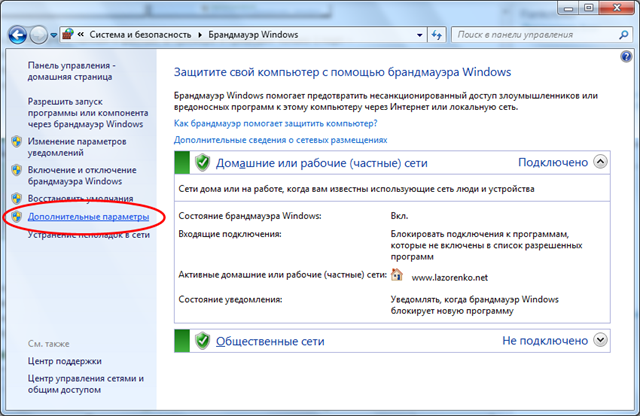
Task: Click 'Домашние или рабочие (частные) сети' heading
Action: pos(322,163)
